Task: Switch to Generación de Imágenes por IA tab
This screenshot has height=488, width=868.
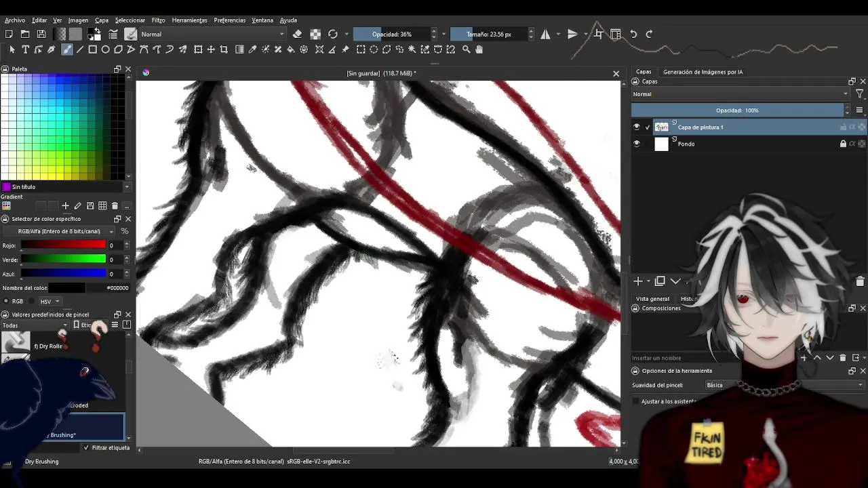Action: pos(703,72)
